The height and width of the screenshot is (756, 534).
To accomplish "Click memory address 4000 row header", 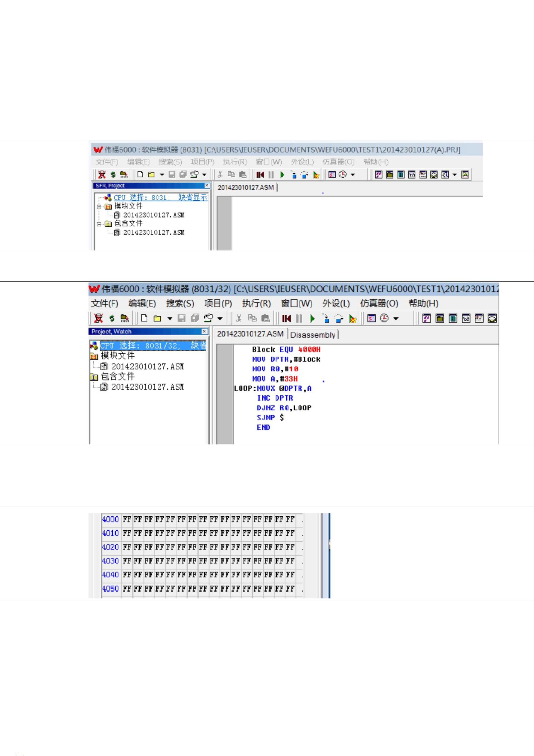I will point(111,519).
